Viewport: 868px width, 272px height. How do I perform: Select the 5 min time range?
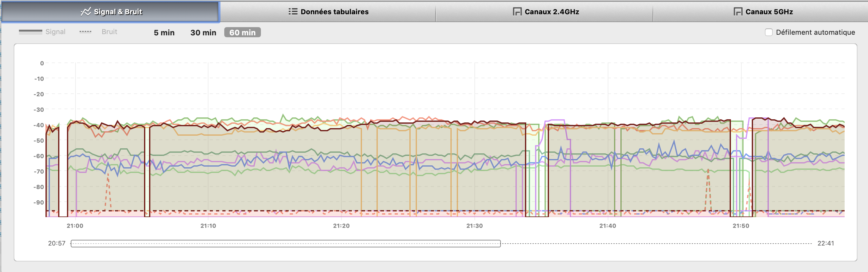coord(164,33)
